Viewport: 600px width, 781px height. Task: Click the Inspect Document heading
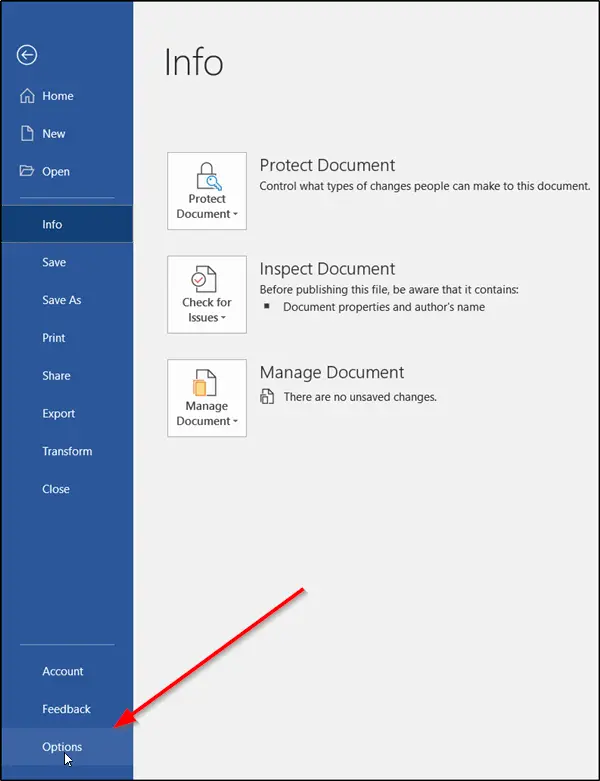point(327,269)
